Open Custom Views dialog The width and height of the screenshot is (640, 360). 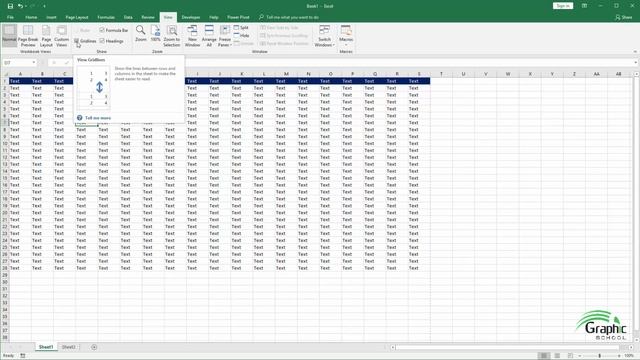62,36
